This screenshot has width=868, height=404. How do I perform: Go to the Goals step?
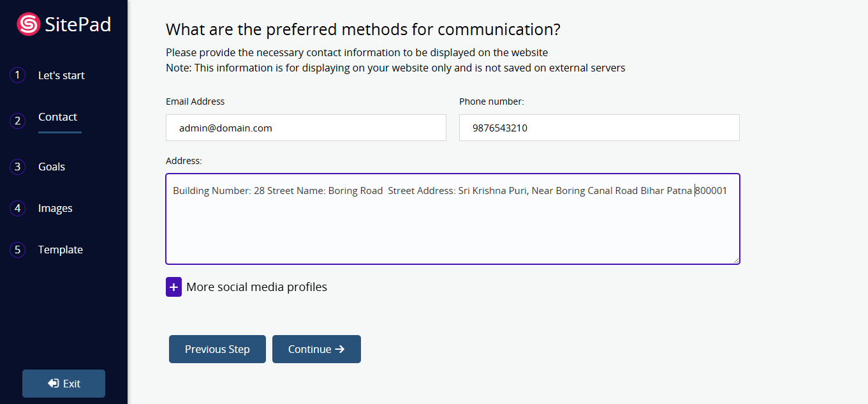[52, 167]
